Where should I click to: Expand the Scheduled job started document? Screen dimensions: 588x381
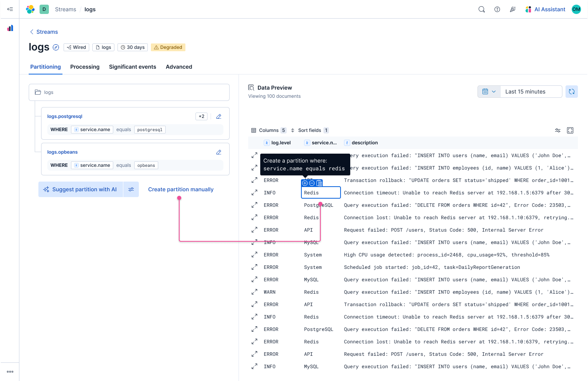pyautogui.click(x=254, y=267)
